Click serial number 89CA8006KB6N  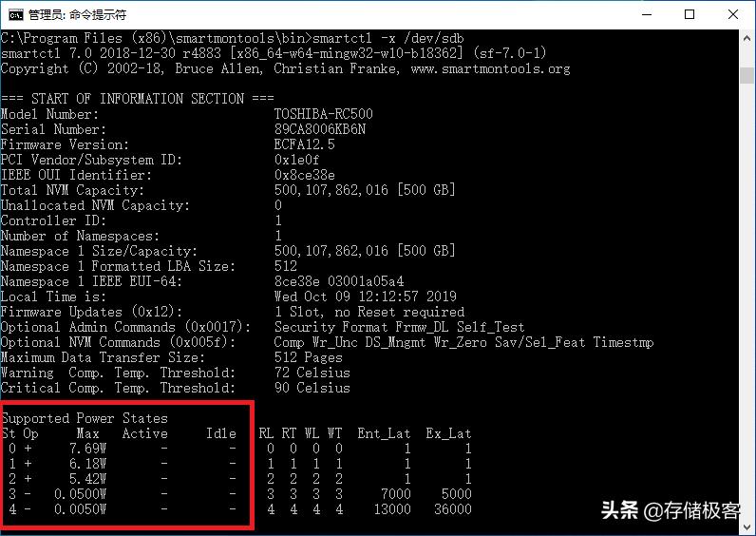320,129
